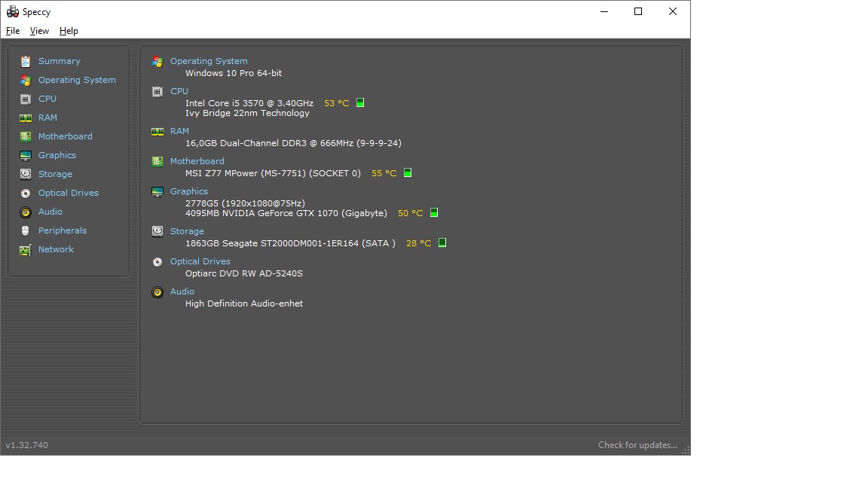Select Storage label in the sidebar

tap(55, 174)
